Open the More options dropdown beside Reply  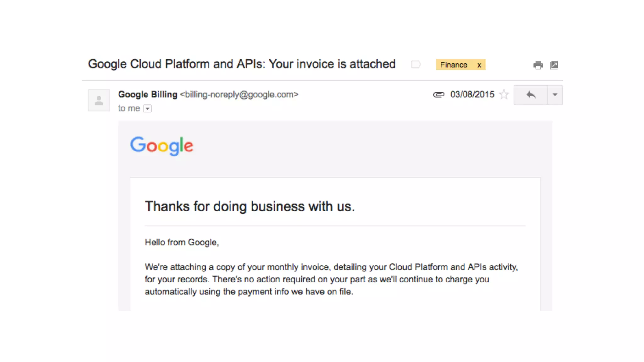[555, 95]
